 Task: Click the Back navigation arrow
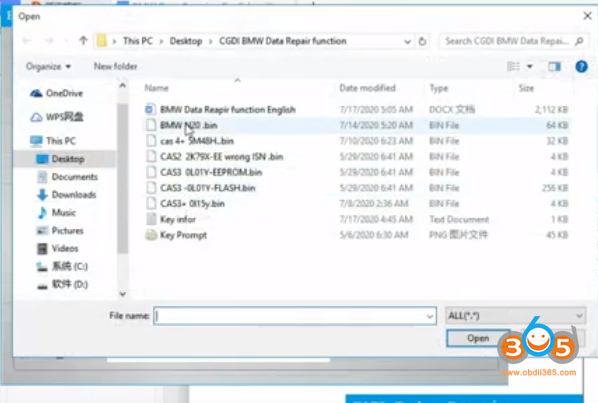coord(27,41)
